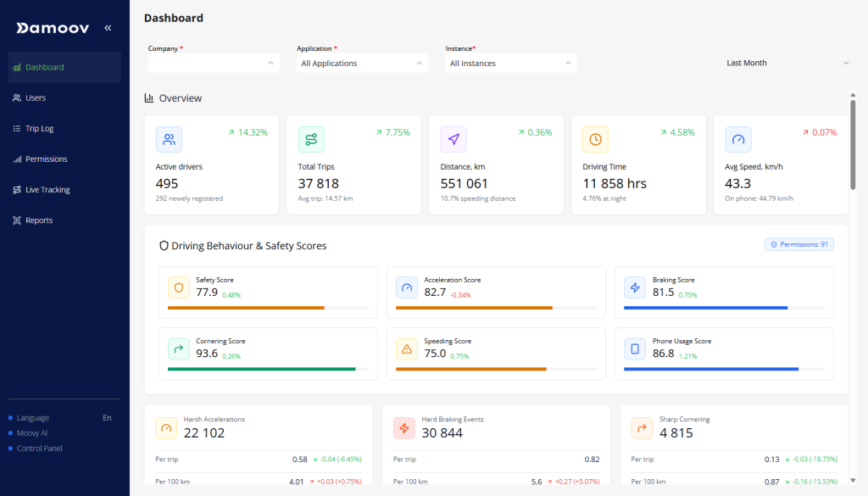This screenshot has height=496, width=868.
Task: Go to Trip Log in the sidebar
Action: coord(39,129)
